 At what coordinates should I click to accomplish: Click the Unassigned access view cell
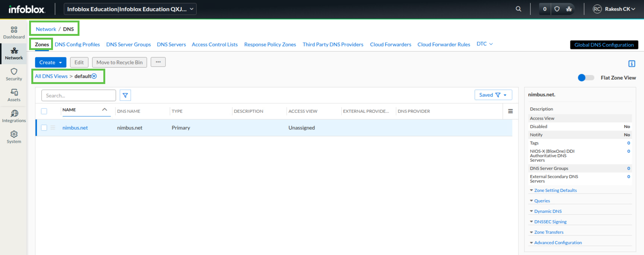click(301, 128)
